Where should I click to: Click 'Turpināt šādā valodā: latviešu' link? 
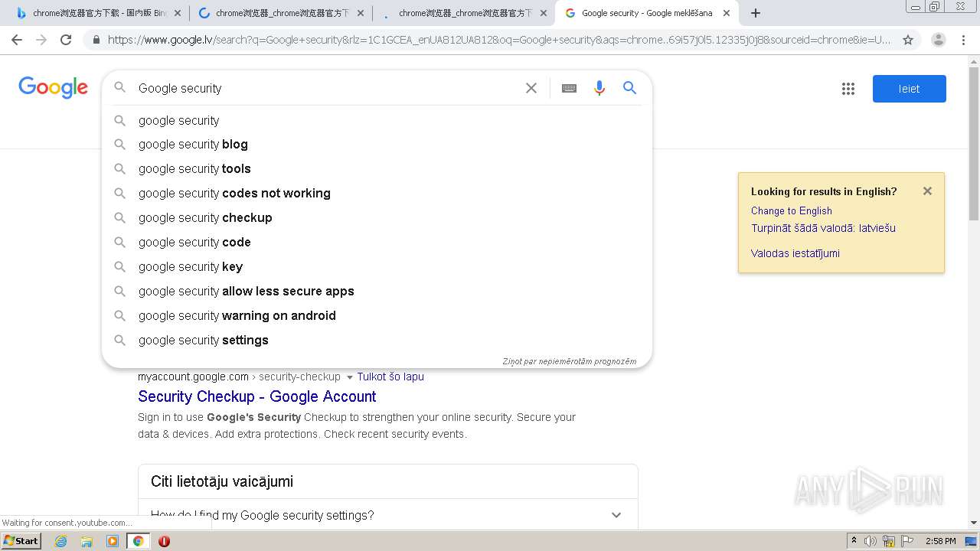pos(823,228)
